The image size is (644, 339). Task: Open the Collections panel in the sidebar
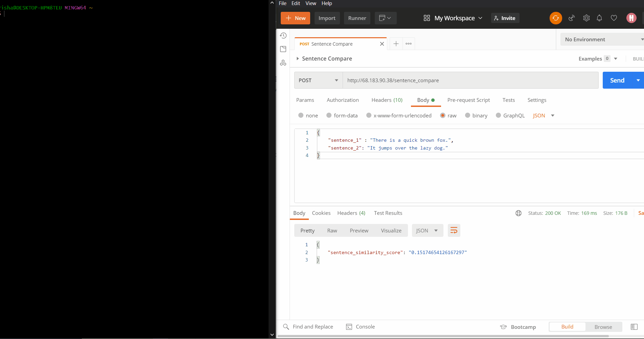283,49
